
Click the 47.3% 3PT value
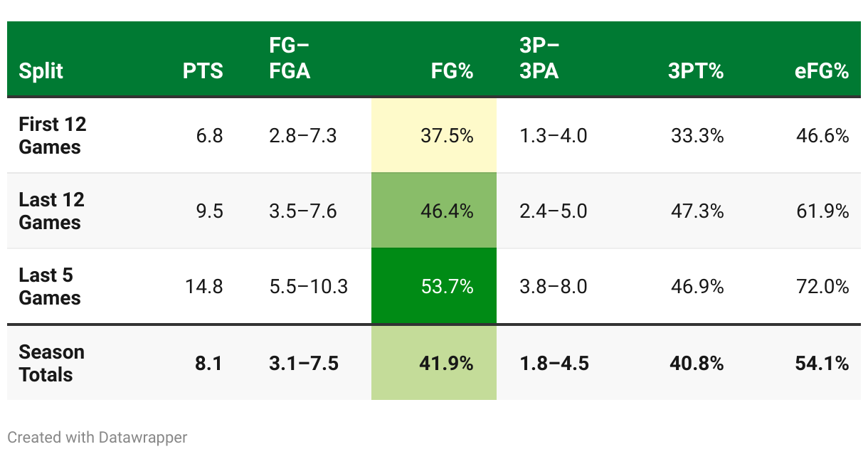pyautogui.click(x=697, y=211)
